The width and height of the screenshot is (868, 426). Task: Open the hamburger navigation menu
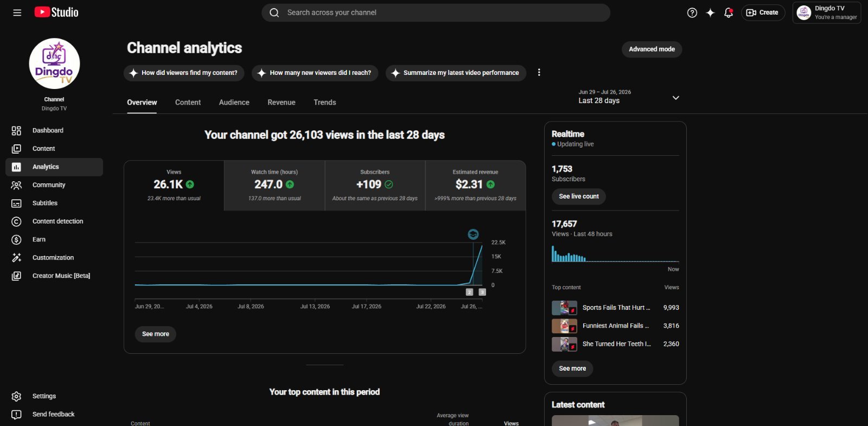(x=17, y=12)
